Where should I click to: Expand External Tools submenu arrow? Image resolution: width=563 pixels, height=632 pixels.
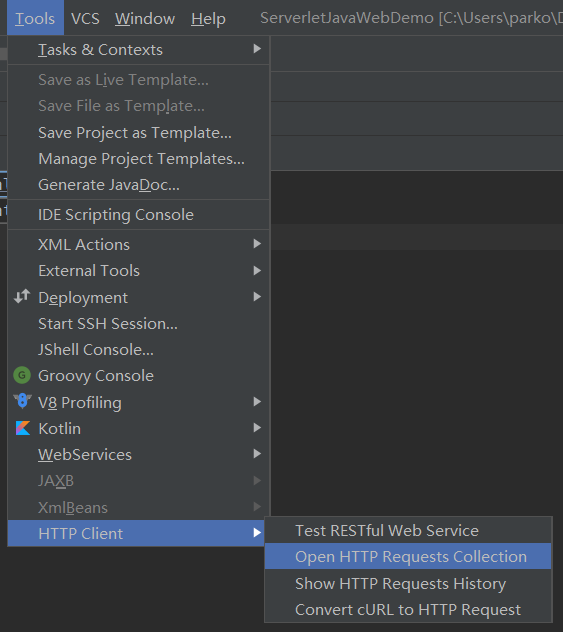[257, 270]
